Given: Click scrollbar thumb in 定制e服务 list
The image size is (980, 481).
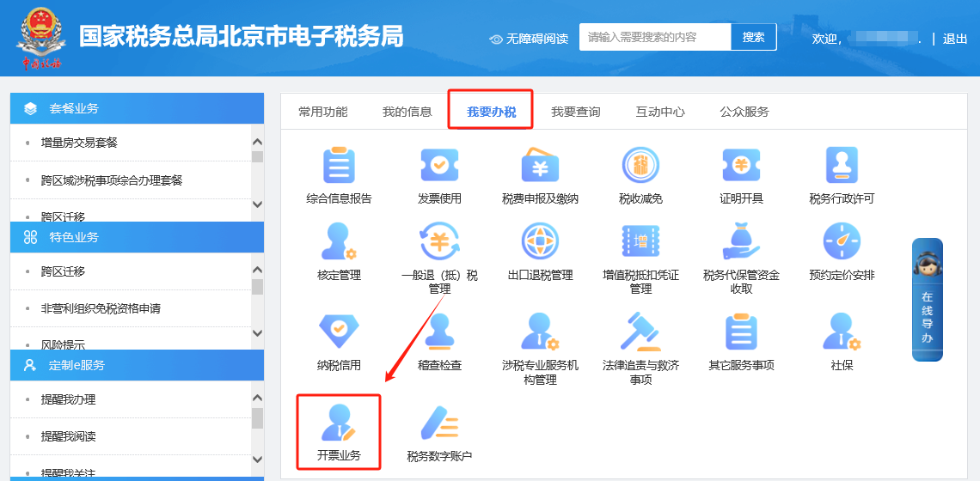Looking at the screenshot, I should tap(257, 418).
